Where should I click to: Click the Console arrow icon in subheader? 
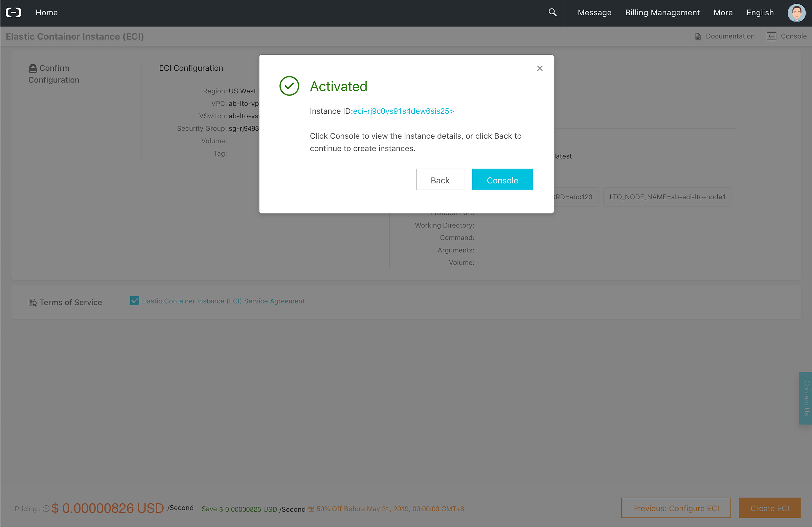(771, 37)
